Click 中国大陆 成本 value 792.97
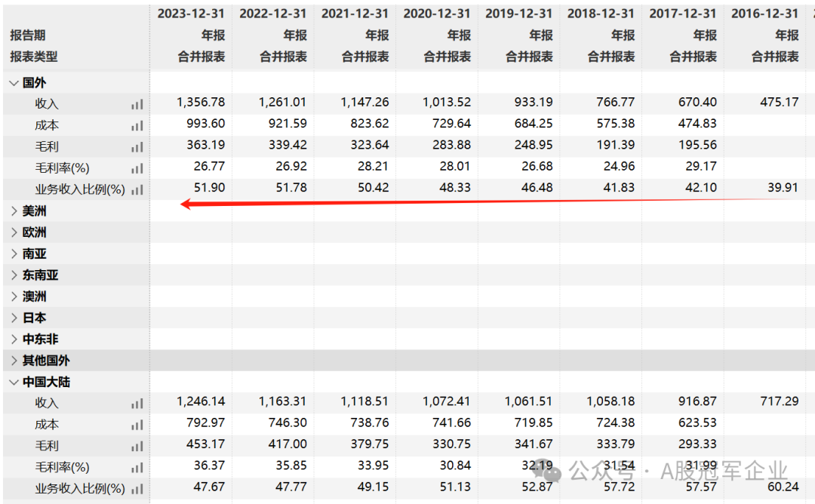 click(x=206, y=423)
